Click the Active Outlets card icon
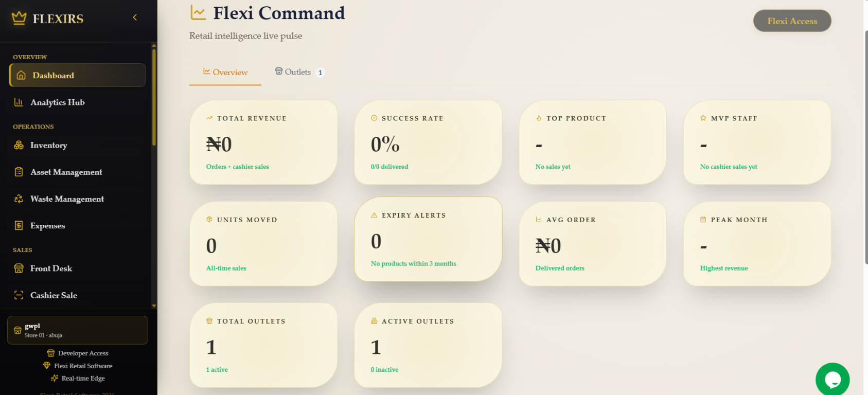The width and height of the screenshot is (868, 395). point(374,321)
